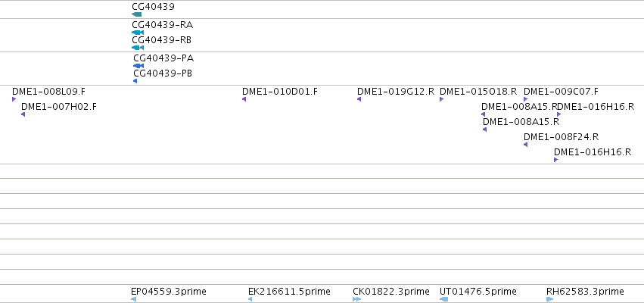Screen dimensions: 644x303
Task: Click the CG40439-PA protein glyph
Action: 138,66
